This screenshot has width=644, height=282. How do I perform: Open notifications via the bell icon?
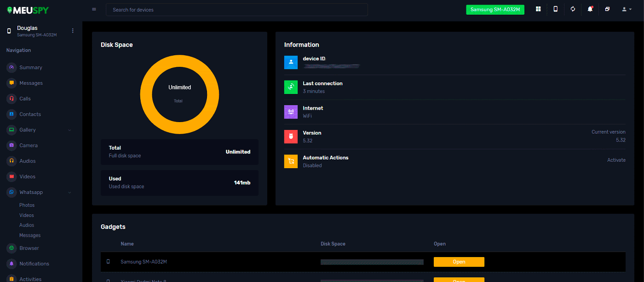590,9
